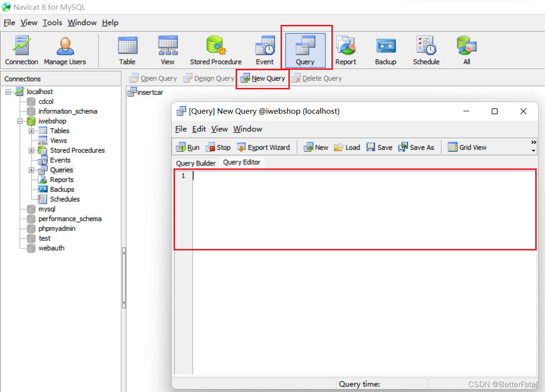Click into the SQL editor text area
Viewport: 545px width, 392px height.
[364, 272]
